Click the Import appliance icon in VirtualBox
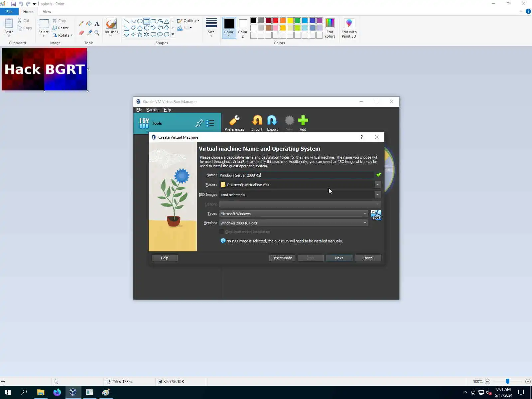Image resolution: width=532 pixels, height=399 pixels. (257, 123)
